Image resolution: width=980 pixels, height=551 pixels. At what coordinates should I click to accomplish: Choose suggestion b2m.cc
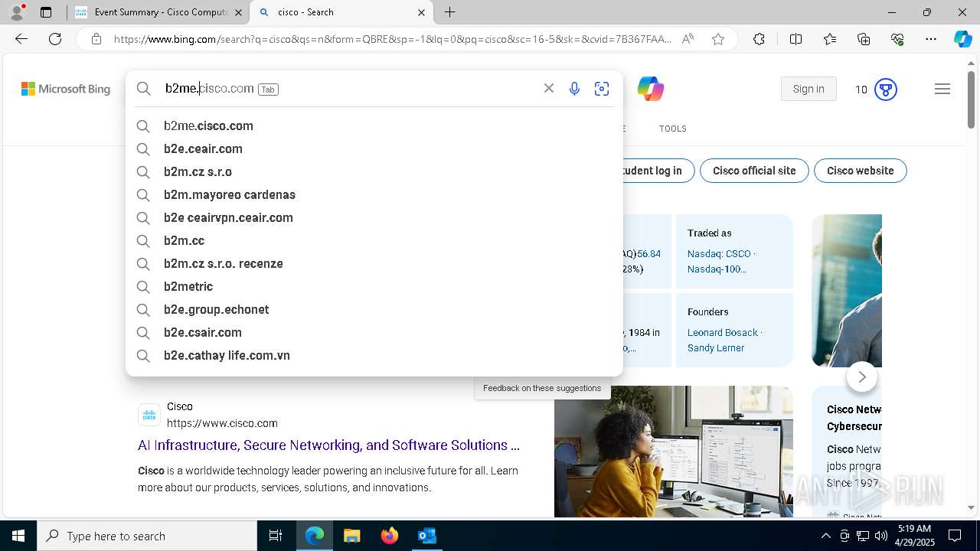pyautogui.click(x=374, y=240)
